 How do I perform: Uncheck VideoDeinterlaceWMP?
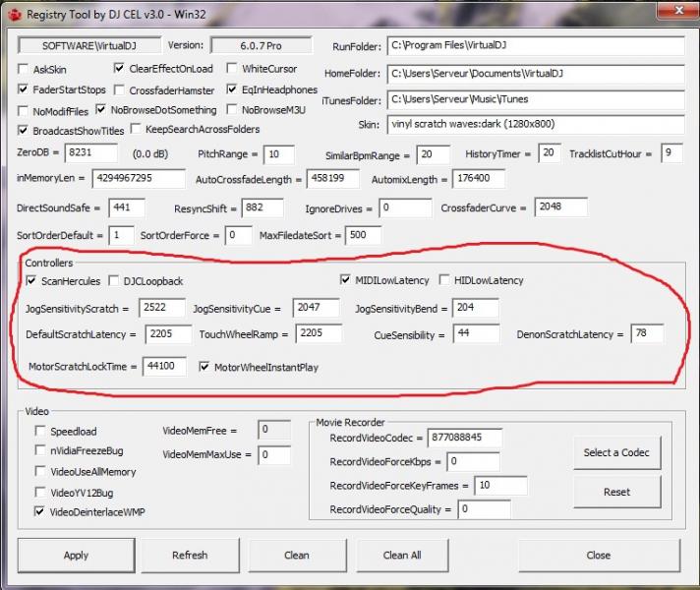(x=40, y=511)
